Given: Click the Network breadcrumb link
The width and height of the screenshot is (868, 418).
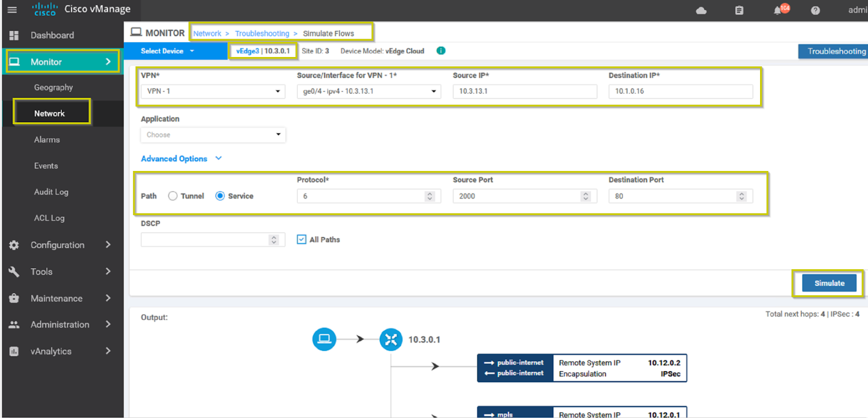Looking at the screenshot, I should point(207,33).
